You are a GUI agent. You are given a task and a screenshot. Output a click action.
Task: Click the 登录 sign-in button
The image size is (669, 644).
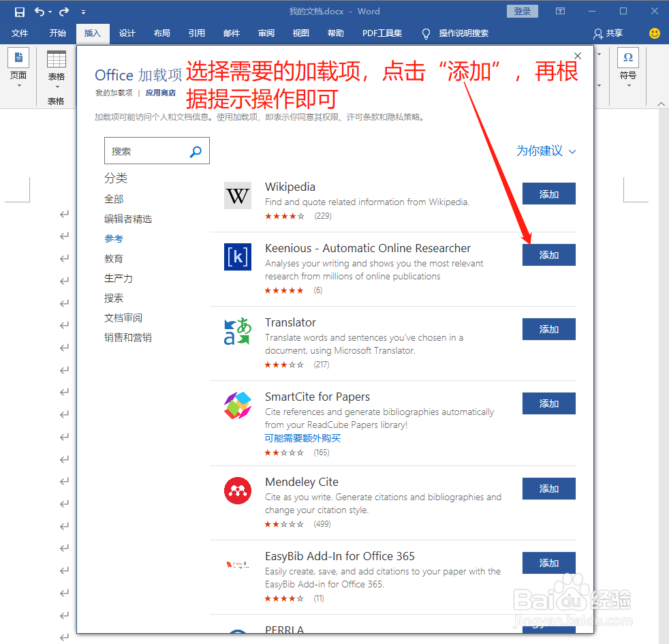(522, 11)
